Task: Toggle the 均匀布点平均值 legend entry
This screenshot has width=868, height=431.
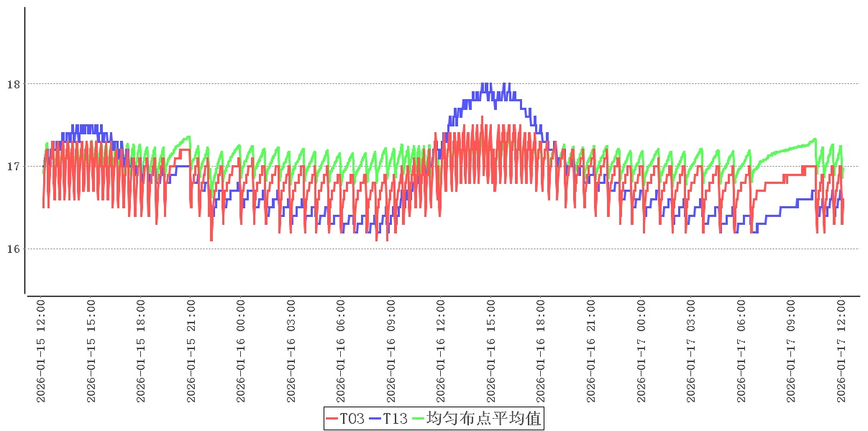Action: (483, 418)
